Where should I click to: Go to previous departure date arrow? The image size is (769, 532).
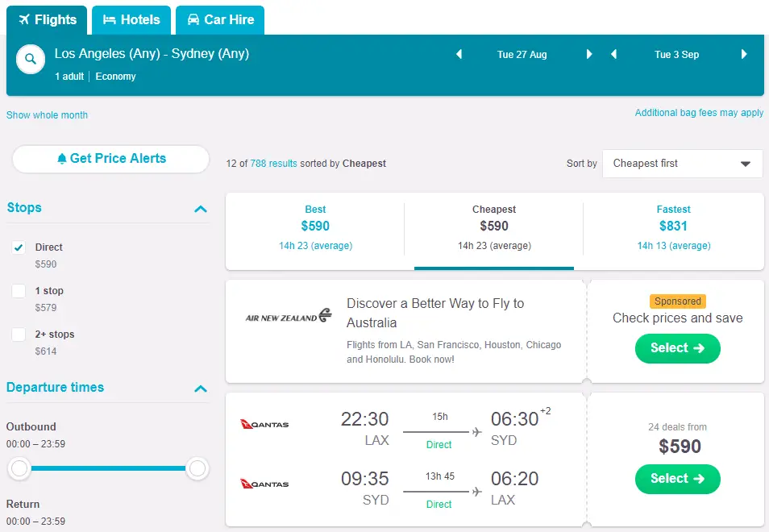[x=459, y=55]
